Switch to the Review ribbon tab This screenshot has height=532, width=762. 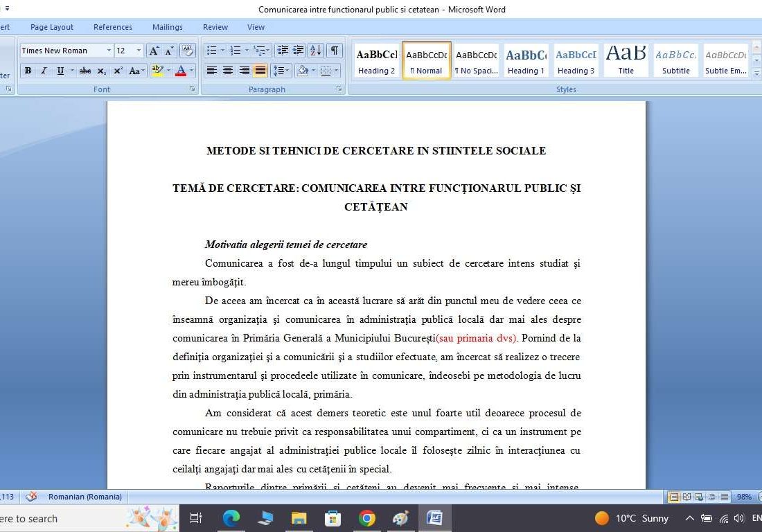point(215,27)
